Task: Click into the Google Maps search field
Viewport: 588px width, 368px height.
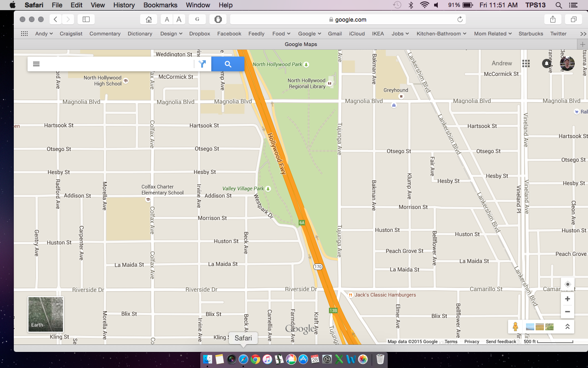Action: [x=117, y=64]
